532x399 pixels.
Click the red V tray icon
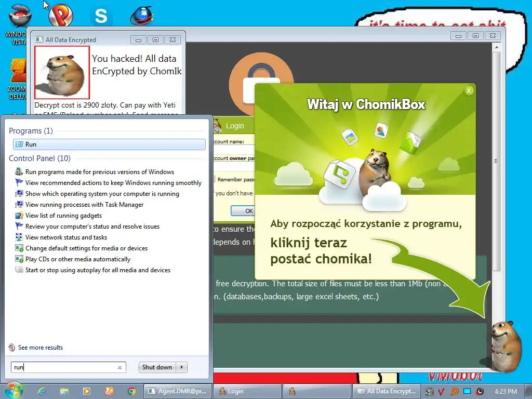point(441,392)
